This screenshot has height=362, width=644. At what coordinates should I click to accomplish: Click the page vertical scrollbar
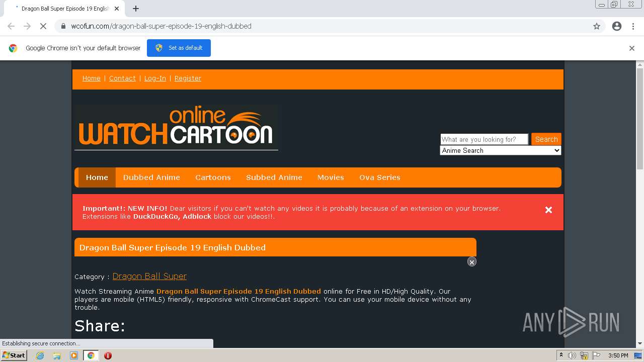click(x=640, y=119)
